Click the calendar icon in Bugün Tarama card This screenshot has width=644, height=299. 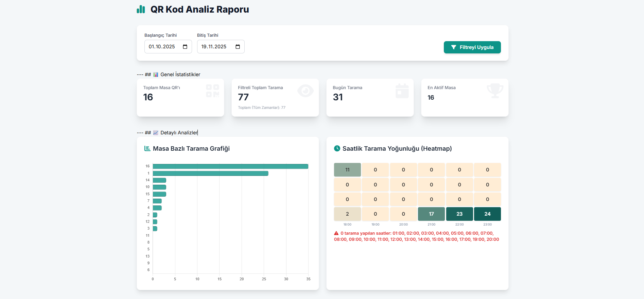point(402,91)
